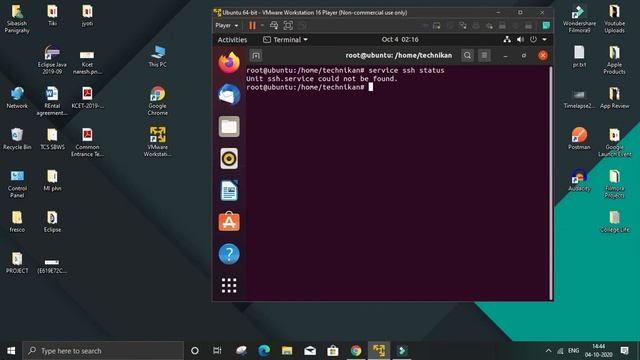Open the Windows notification center
This screenshot has height=360, width=640.
[624, 351]
